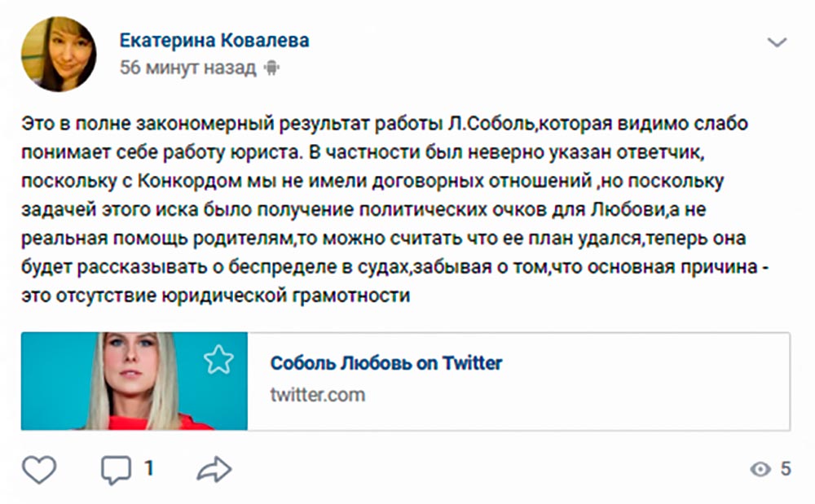Open the "Соболь Любовь on Twitter" link title
815x504 pixels.
point(385,363)
